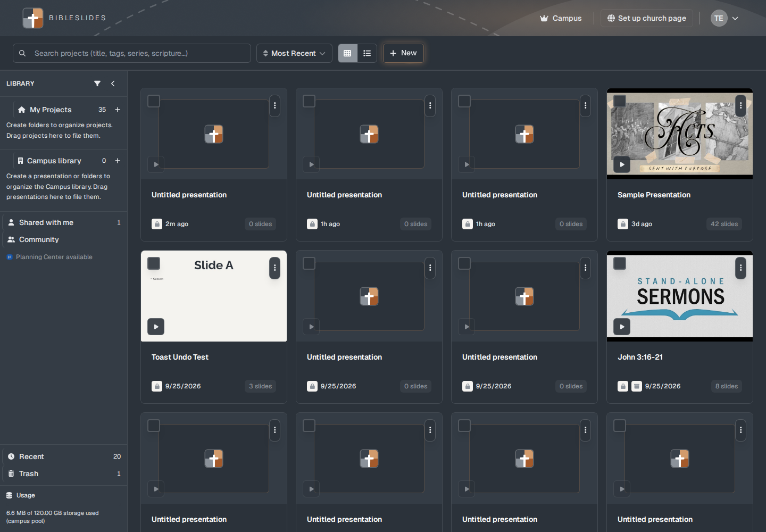Click the archive box icon on John 3:16-21
This screenshot has height=532, width=766.
click(637, 386)
